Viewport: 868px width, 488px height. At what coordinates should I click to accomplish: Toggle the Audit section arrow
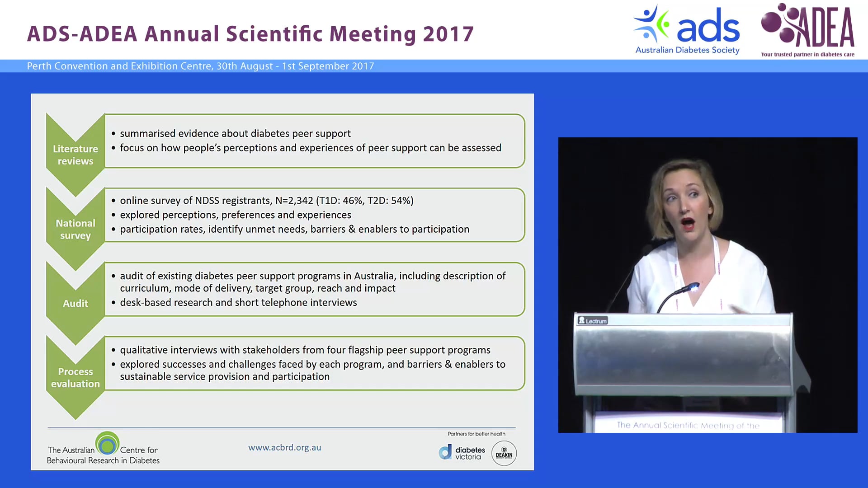tap(75, 303)
